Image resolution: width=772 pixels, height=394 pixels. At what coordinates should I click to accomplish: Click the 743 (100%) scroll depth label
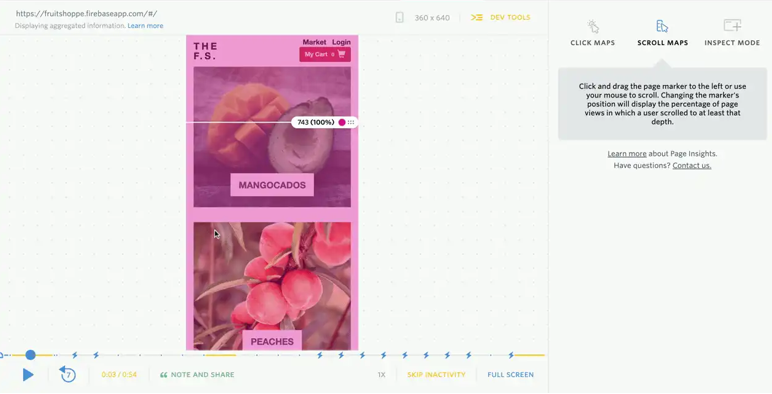tap(316, 122)
